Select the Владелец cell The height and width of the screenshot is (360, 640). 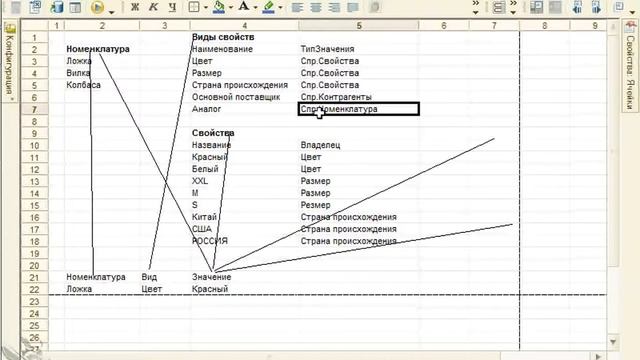pos(320,145)
